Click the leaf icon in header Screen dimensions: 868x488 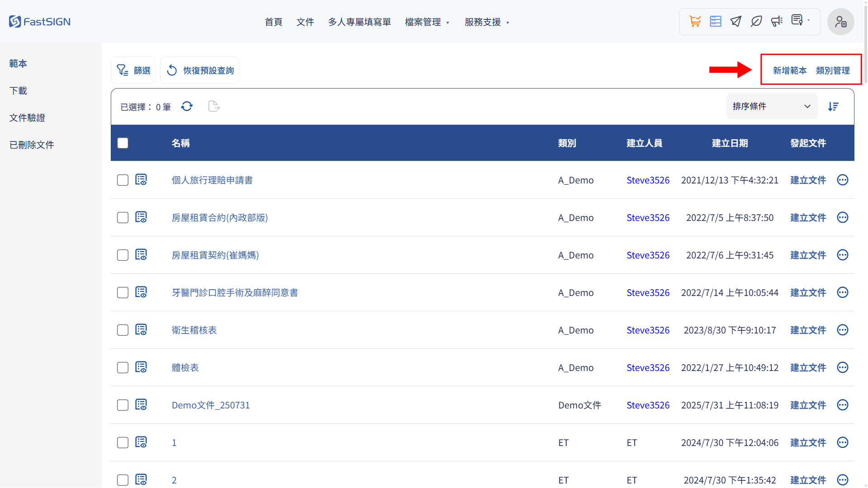click(x=756, y=21)
